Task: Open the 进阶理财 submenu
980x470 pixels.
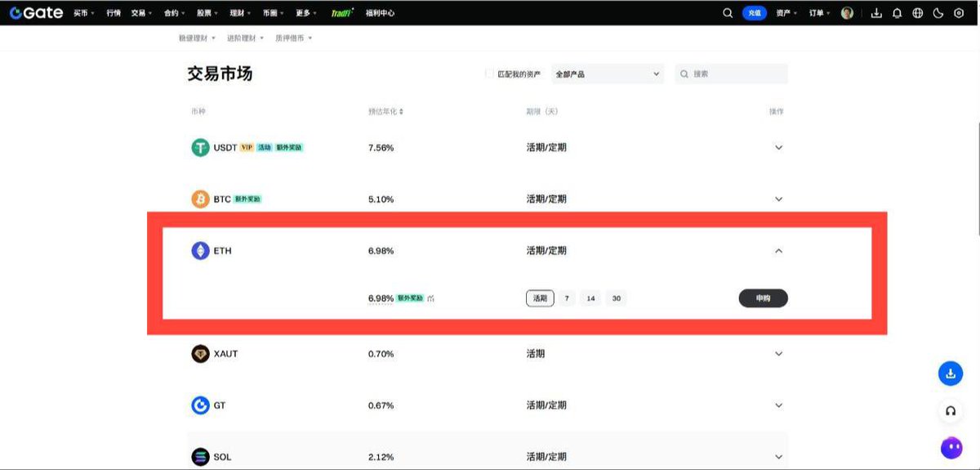Action: tap(246, 38)
